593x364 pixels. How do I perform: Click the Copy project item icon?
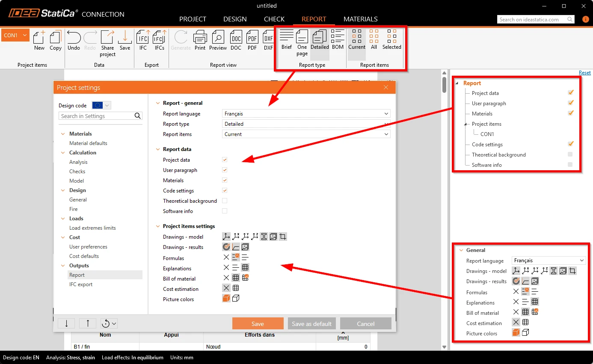click(56, 41)
